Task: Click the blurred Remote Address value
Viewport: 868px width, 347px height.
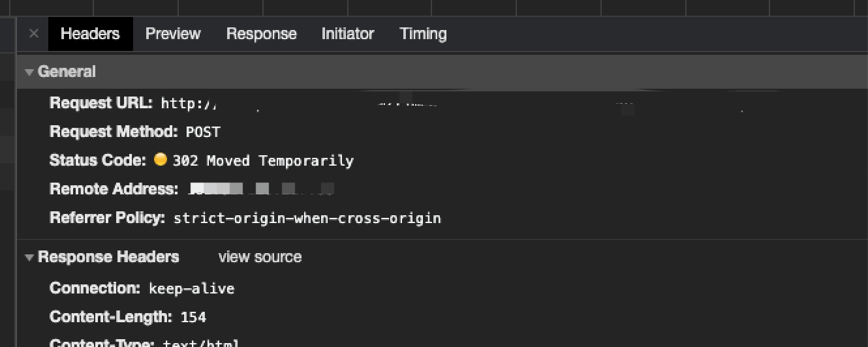Action: click(x=261, y=189)
